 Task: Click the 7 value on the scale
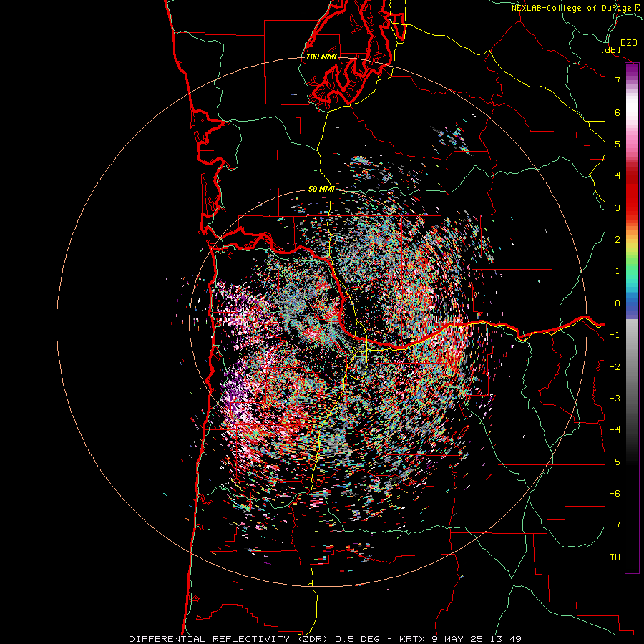(x=618, y=80)
